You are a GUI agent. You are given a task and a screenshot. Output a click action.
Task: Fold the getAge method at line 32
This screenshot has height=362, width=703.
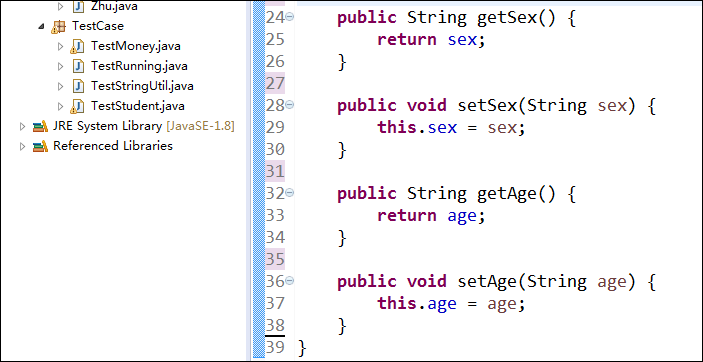[x=290, y=193]
